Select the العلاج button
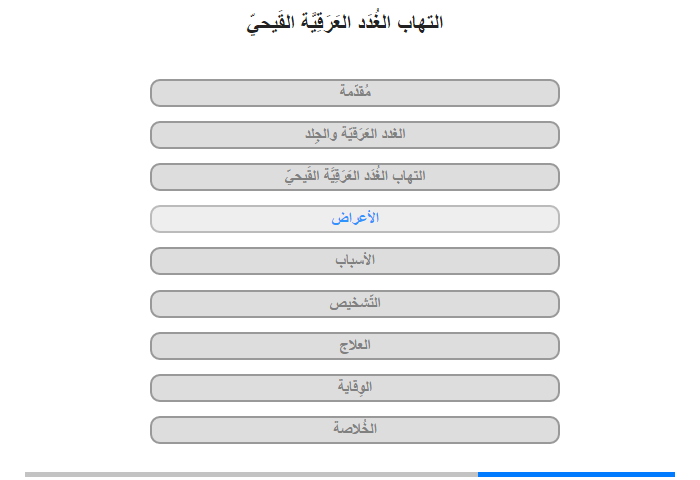Viewport: 700px width, 480px height. (x=355, y=346)
